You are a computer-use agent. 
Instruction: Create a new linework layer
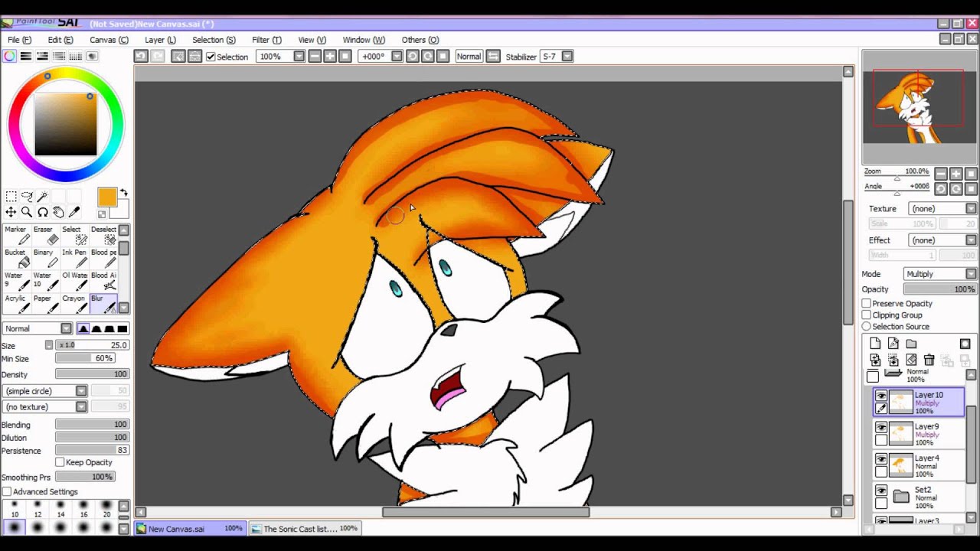click(x=893, y=344)
